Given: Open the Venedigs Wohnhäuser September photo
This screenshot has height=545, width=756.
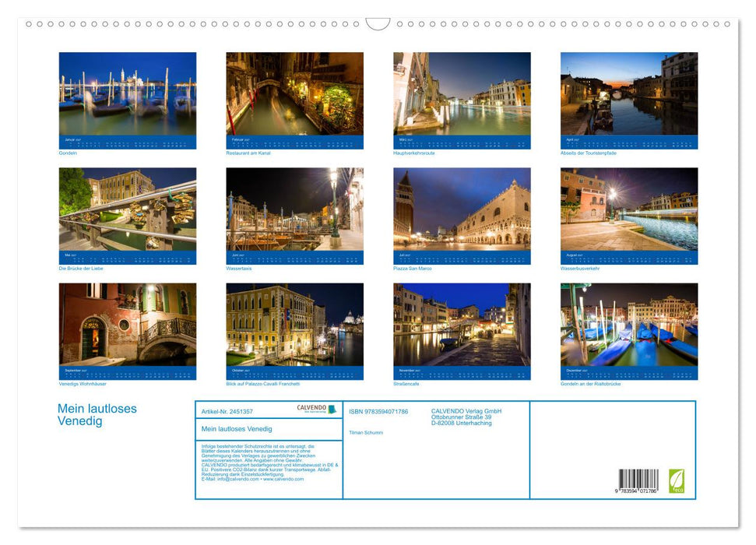Looking at the screenshot, I should [x=128, y=325].
